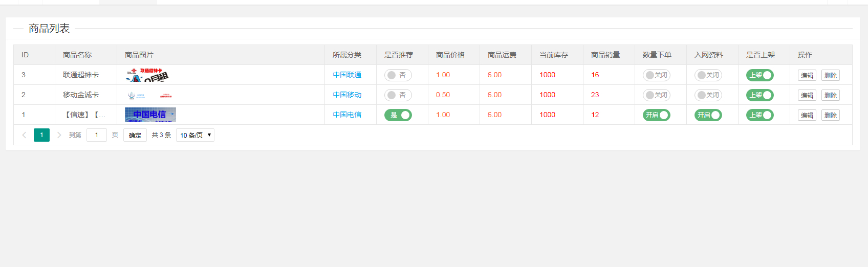
Task: Toggle 是否上架 switch for 联通超神卡
Action: [x=759, y=75]
